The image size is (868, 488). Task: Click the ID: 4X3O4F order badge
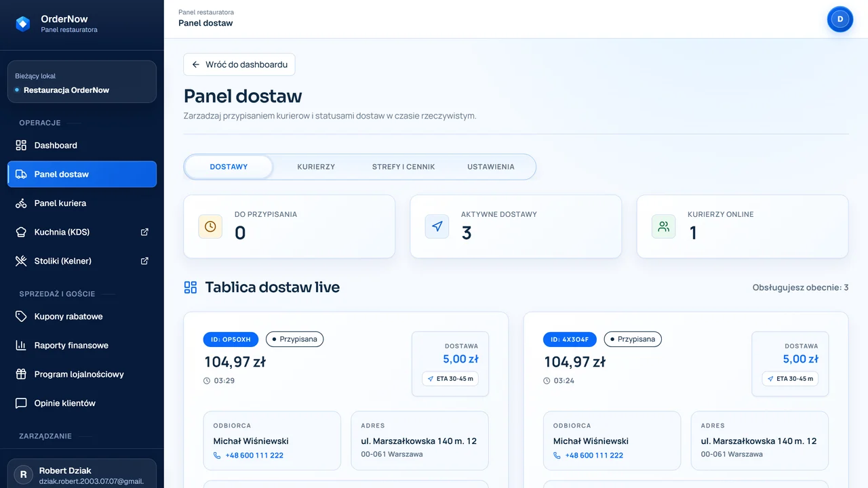click(x=570, y=339)
